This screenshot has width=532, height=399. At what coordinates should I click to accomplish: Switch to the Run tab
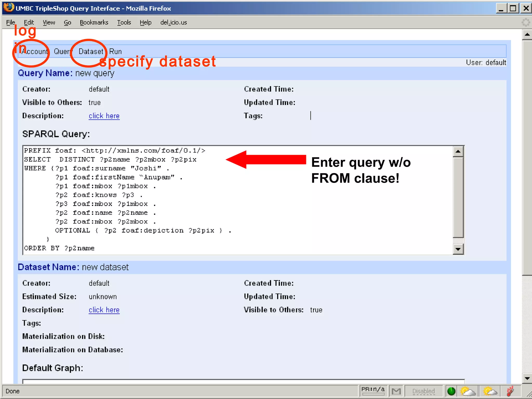[115, 51]
